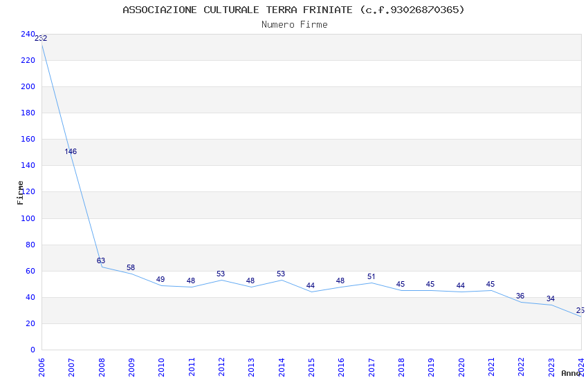Click the data label 146

pos(71,151)
